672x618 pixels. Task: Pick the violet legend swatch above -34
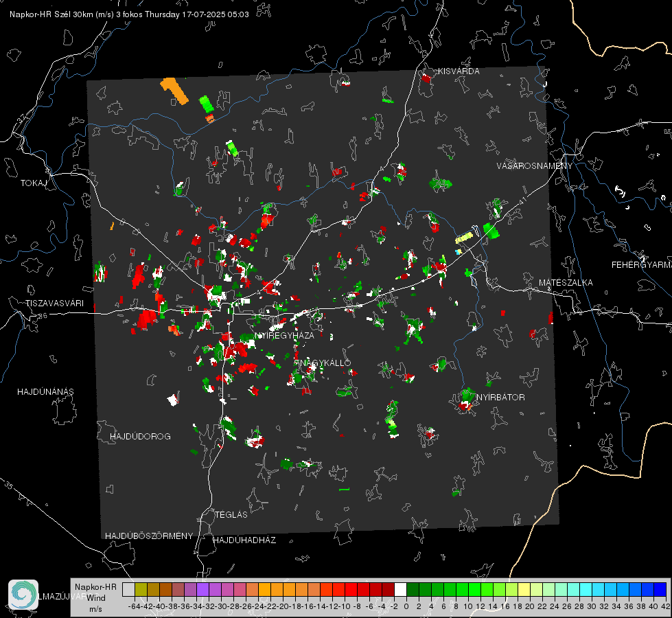pos(202,589)
